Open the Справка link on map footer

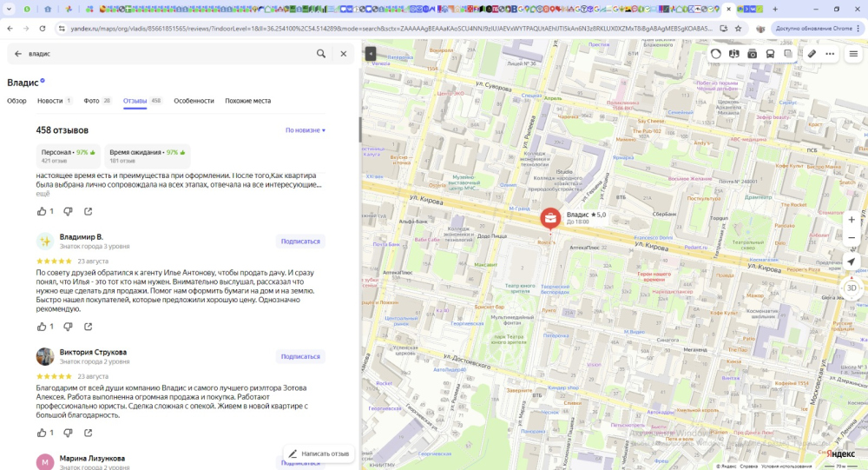[x=748, y=467]
